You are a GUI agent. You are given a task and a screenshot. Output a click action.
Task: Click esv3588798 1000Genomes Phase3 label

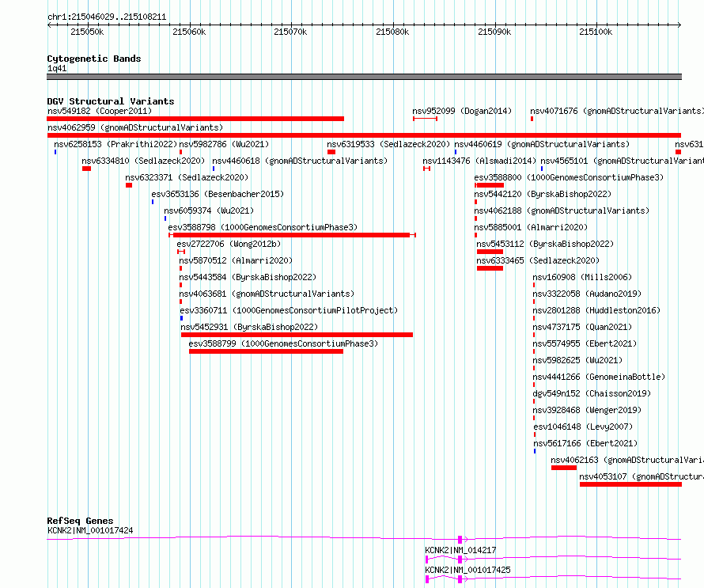pyautogui.click(x=263, y=227)
